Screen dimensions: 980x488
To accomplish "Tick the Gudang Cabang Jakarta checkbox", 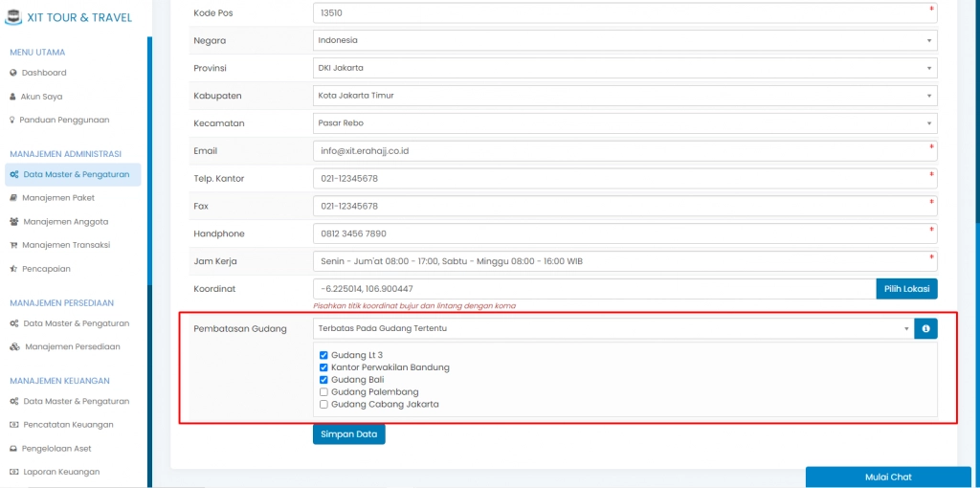I will [323, 405].
